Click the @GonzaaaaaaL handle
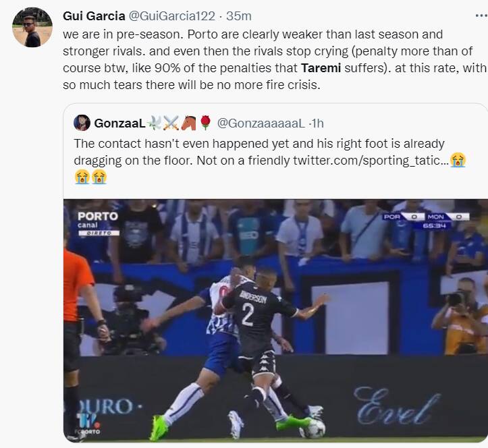Viewport: 488px width, 448px height. pos(261,123)
